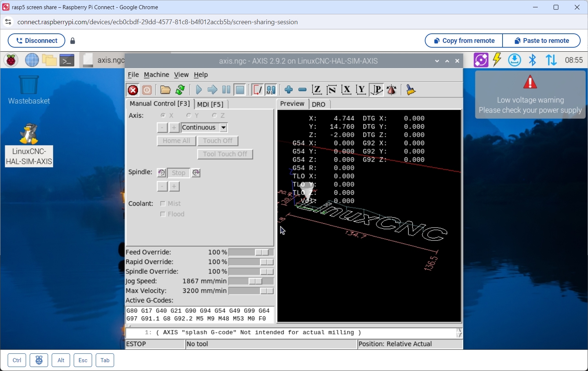This screenshot has height=371, width=588.
Task: Open the updates download tray icon
Action: pos(515,60)
